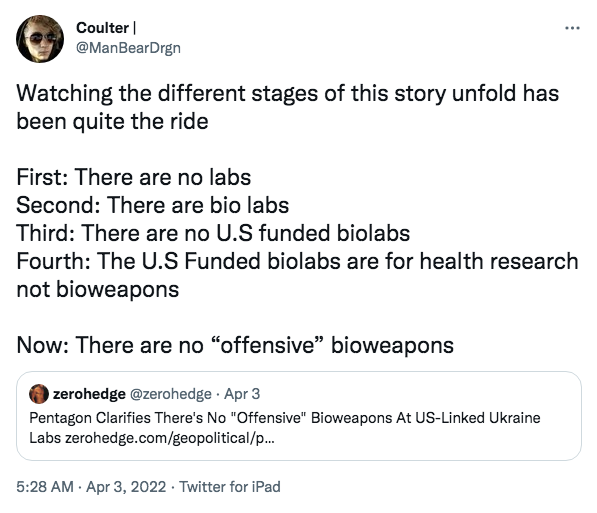Image resolution: width=597 pixels, height=513 pixels.
Task: Open the Coulter display name profile link
Action: point(102,28)
